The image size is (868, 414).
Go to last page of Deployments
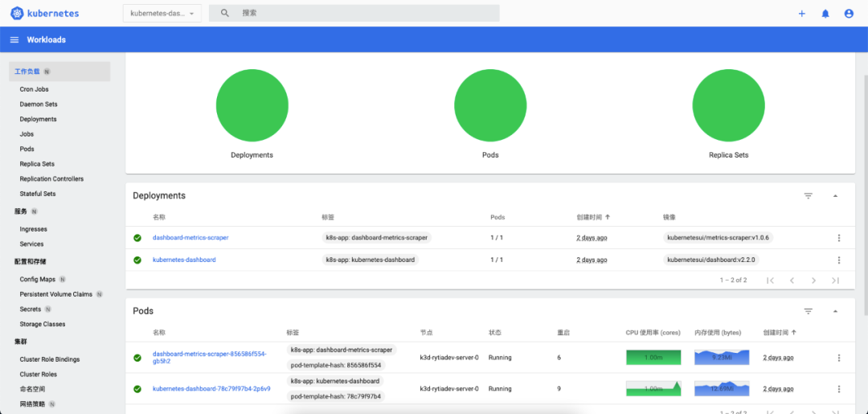click(x=835, y=281)
